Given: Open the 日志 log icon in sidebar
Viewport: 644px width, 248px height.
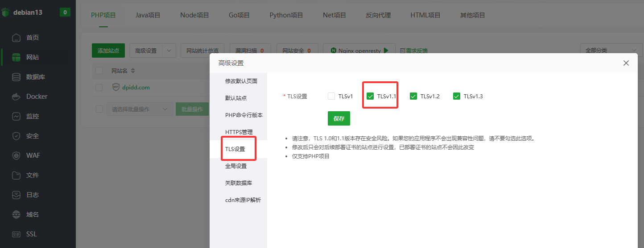Looking at the screenshot, I should [x=17, y=195].
